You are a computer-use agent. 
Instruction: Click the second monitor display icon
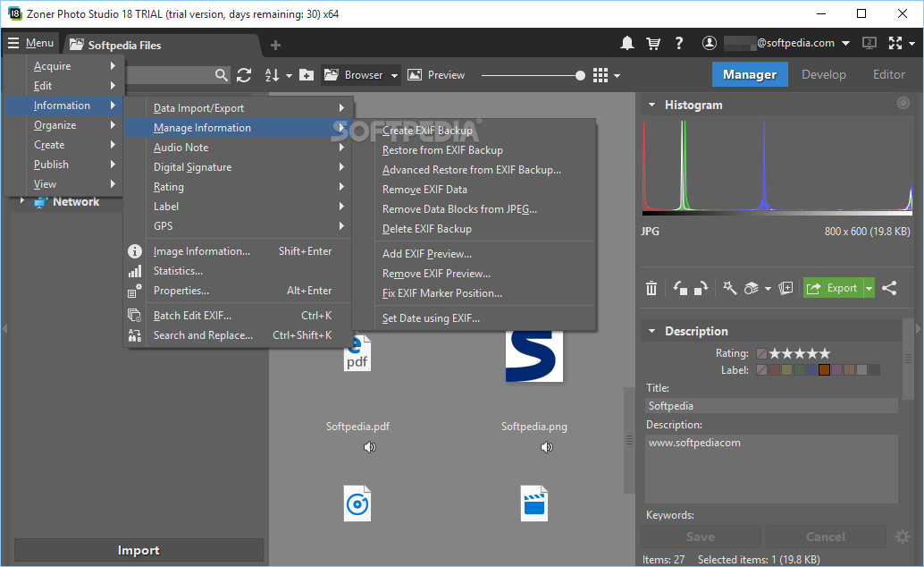(869, 43)
